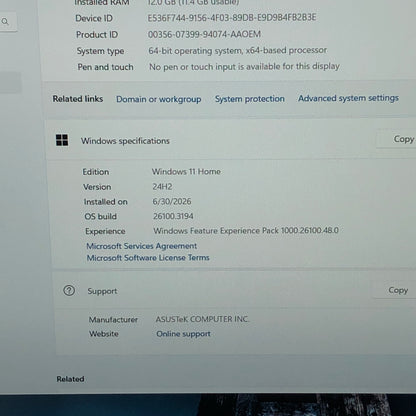Click the Edition label

(x=96, y=172)
